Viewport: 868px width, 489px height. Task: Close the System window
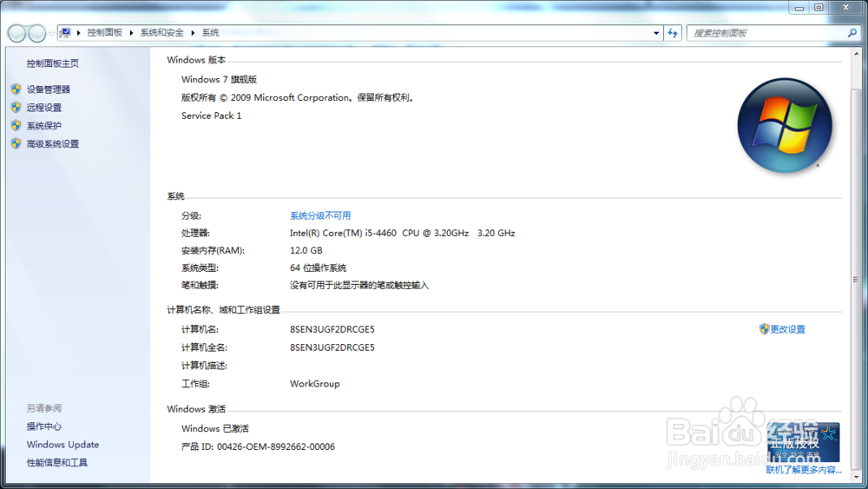845,8
